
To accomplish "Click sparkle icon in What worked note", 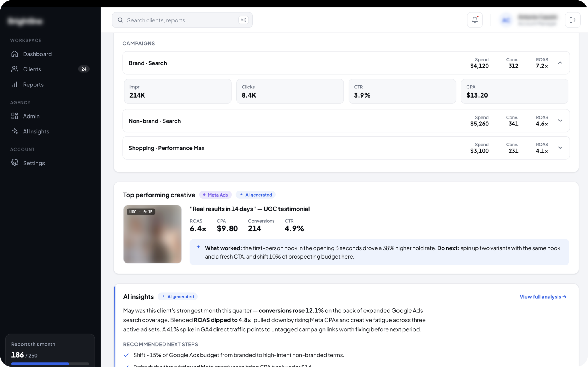I will [198, 247].
